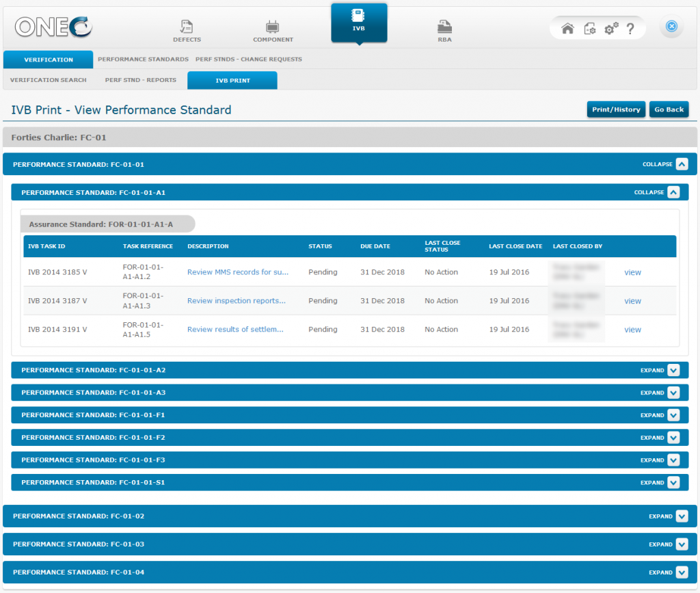This screenshot has height=593, width=700.
Task: Click Last Close Status column header
Action: tap(442, 246)
